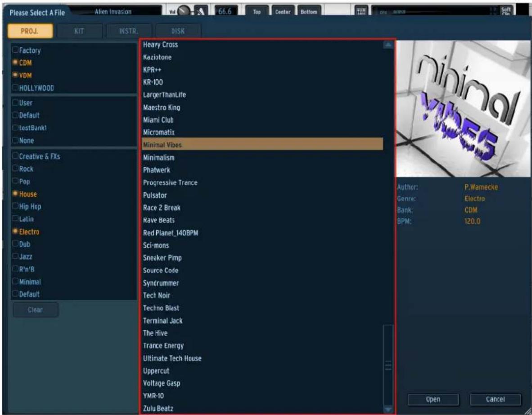Image resolution: width=532 pixels, height=415 pixels.
Task: Check the Default checkbox above testBank1
Action: point(15,115)
